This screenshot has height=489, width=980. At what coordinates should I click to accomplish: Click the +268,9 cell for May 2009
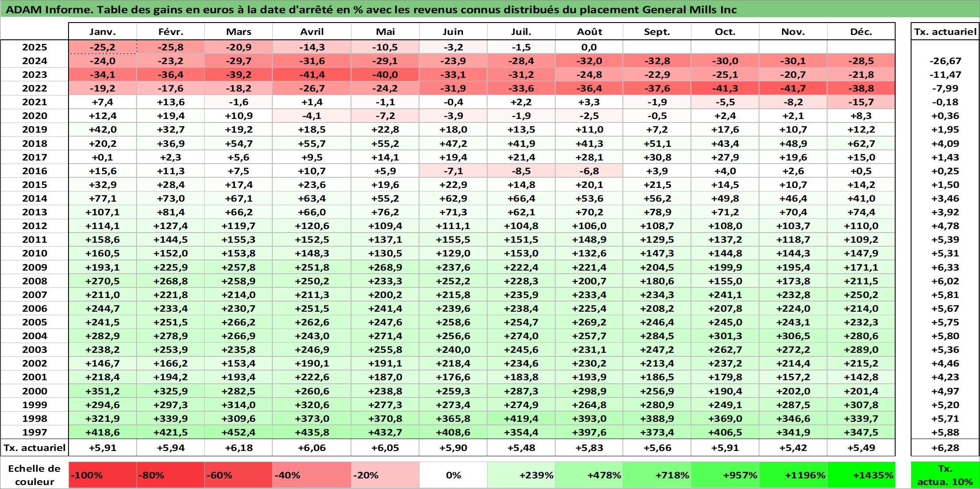point(385,267)
